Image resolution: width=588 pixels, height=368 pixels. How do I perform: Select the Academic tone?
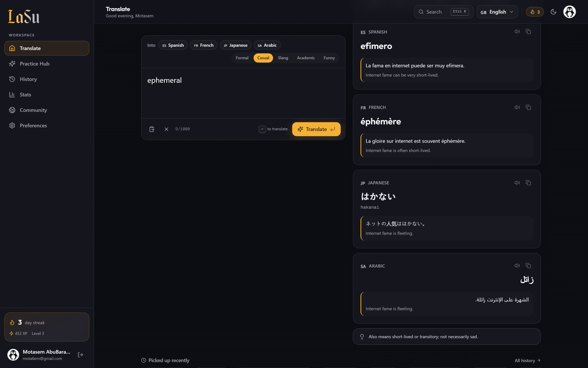[x=306, y=58]
